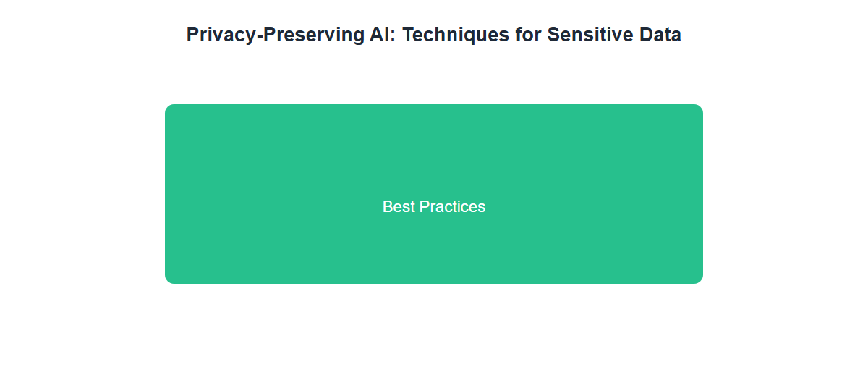Click the word "Practices" on the card
The width and height of the screenshot is (868, 388).
point(453,207)
